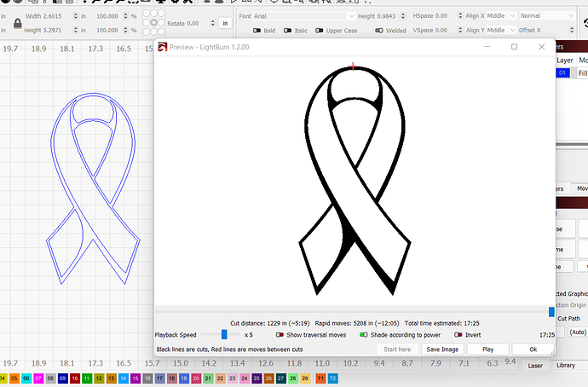Maximize the Preview window
Viewport: 588px width, 387px height.
(x=514, y=47)
